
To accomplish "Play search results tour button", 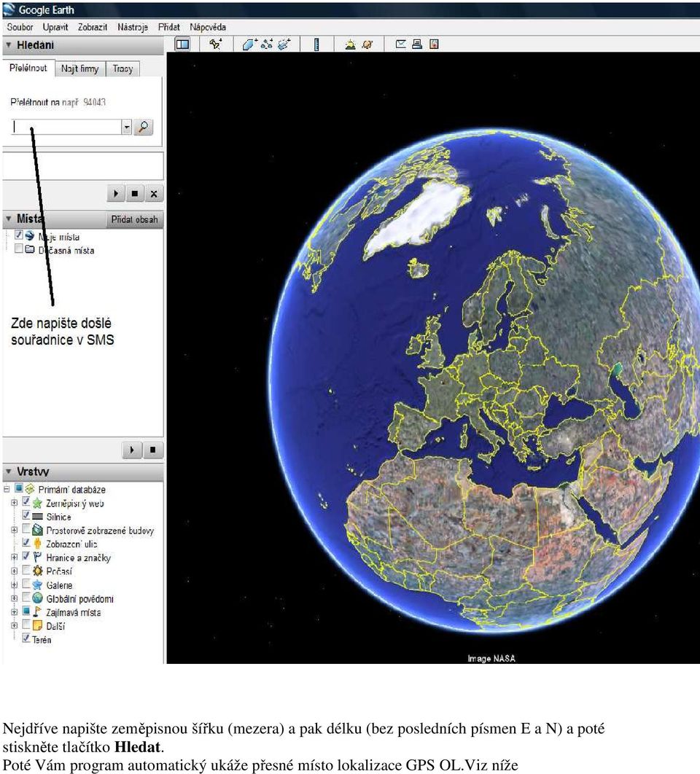I will click(x=116, y=194).
